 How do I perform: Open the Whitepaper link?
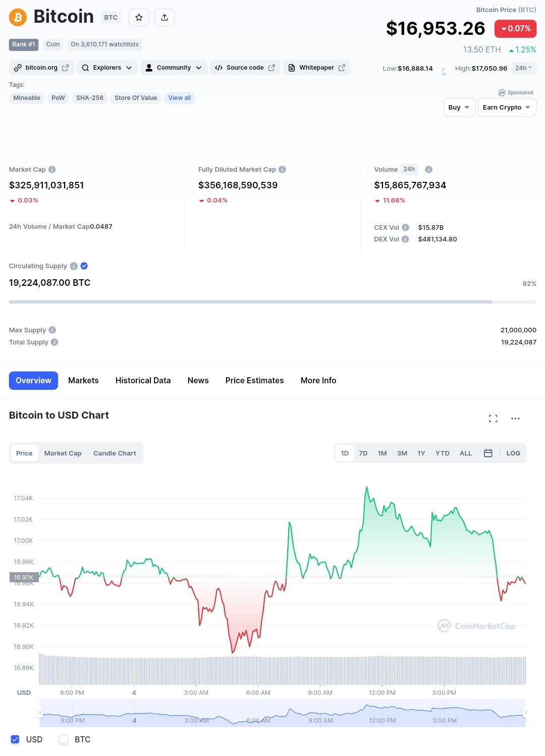point(316,68)
